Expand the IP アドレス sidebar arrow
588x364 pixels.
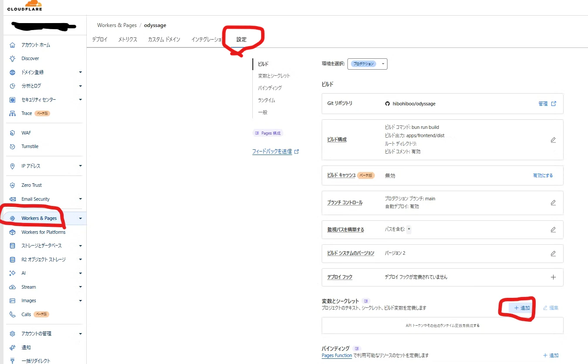pyautogui.click(x=80, y=166)
